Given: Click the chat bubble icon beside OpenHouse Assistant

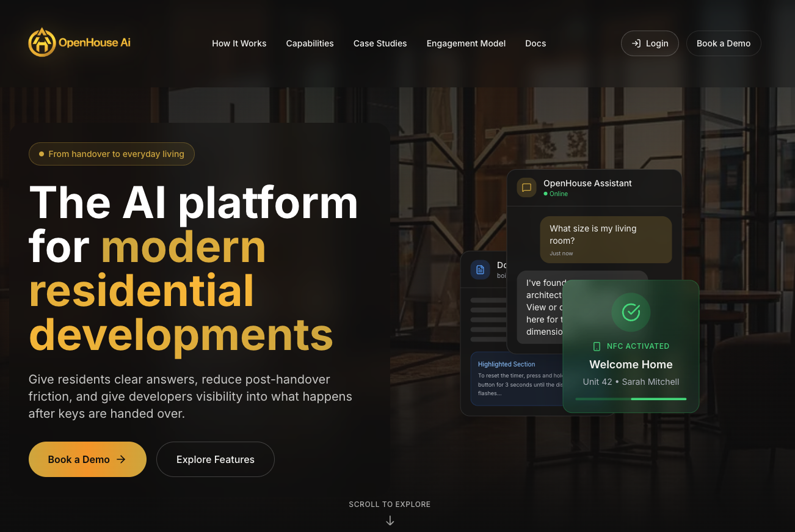Looking at the screenshot, I should [x=526, y=188].
